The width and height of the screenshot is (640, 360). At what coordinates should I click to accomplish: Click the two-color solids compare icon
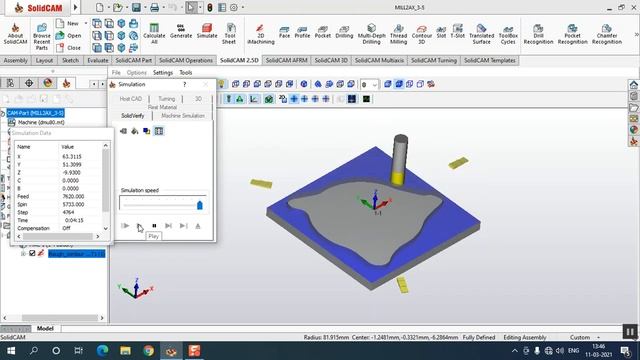pyautogui.click(x=147, y=131)
